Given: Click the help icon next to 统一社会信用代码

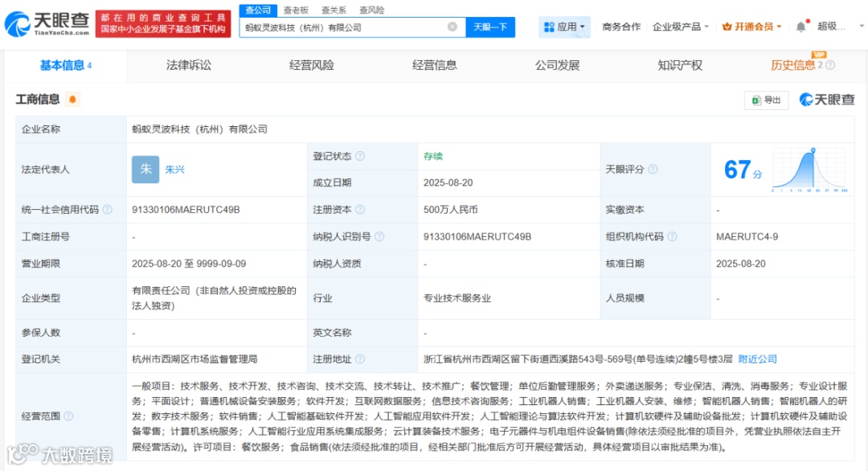Looking at the screenshot, I should coord(108,210).
